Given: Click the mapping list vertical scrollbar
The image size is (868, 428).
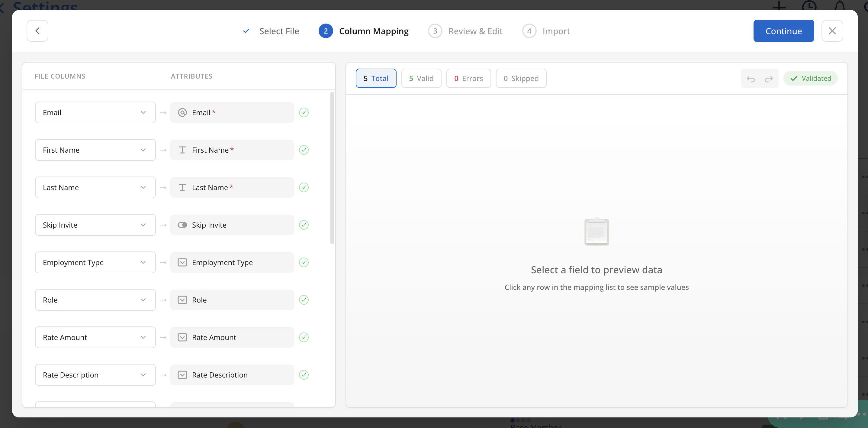Looking at the screenshot, I should (x=332, y=169).
